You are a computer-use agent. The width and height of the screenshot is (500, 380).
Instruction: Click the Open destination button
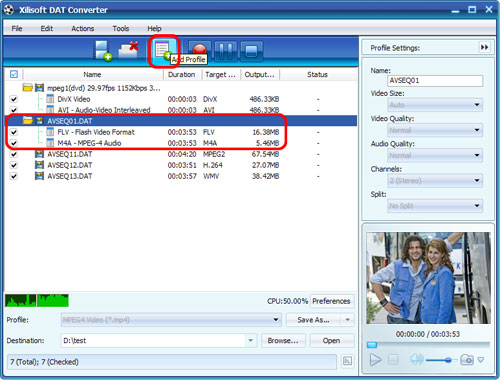coord(331,340)
